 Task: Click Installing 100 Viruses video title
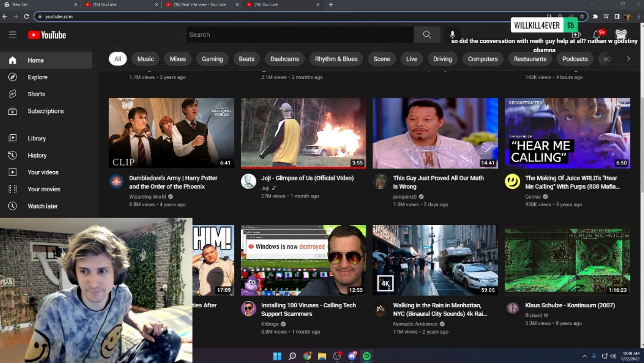pyautogui.click(x=308, y=310)
